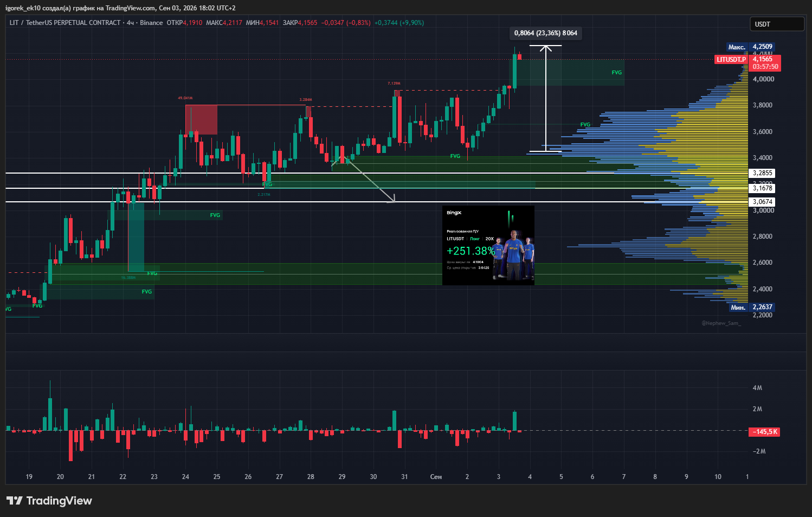Screen dimensions: 812x517
Task: Click the 2,8000 price axis level
Action: pos(763,237)
